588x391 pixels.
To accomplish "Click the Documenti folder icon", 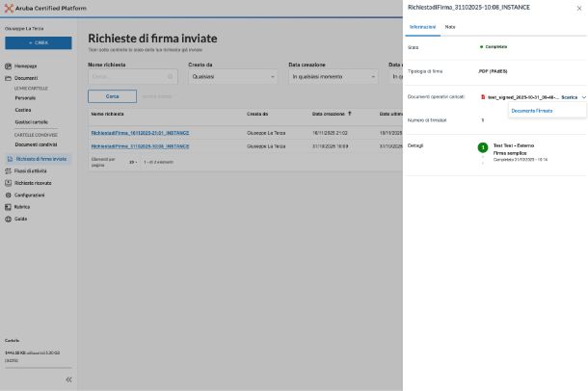I will [8, 78].
